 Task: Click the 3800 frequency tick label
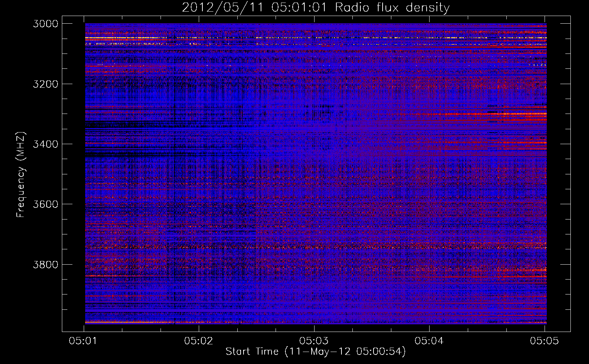click(46, 264)
